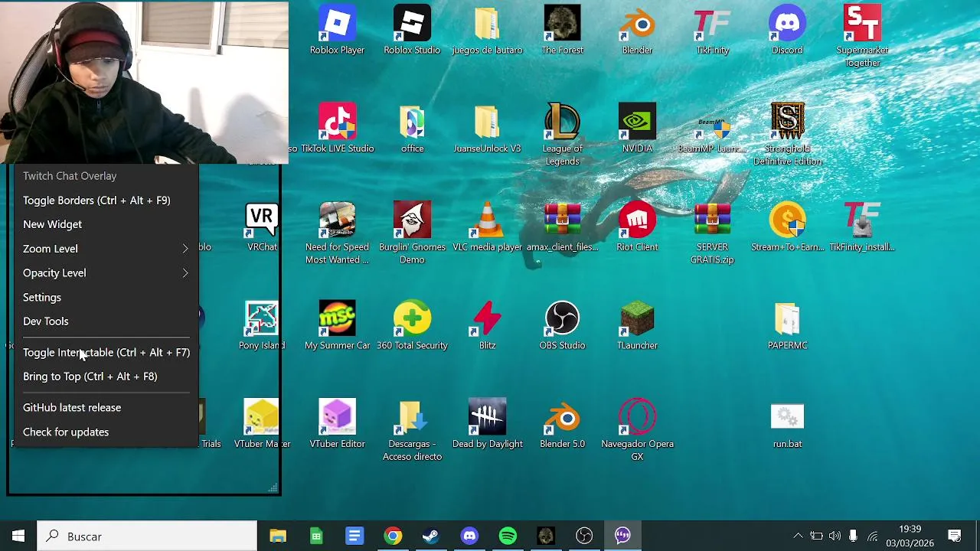Select the TLauncher Minecraft shortcut
Screen dimensions: 980x551
tap(637, 325)
